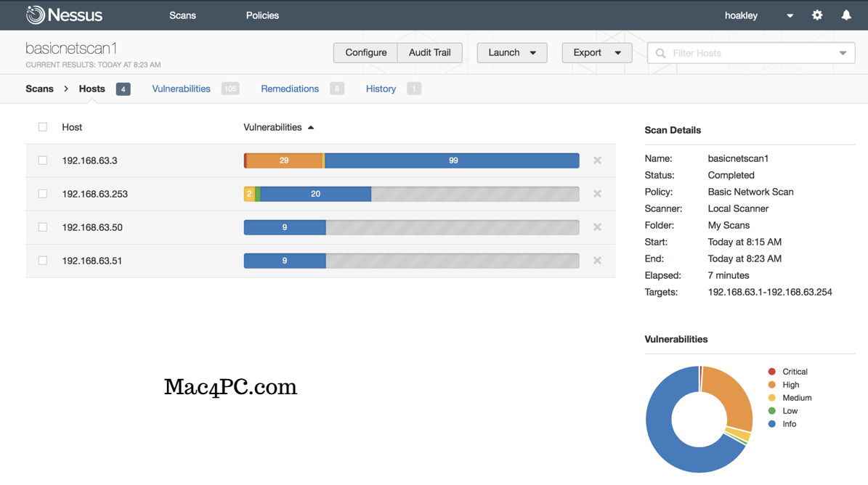Open host 192.168.63.50
Image resolution: width=868 pixels, height=485 pixels.
click(92, 227)
